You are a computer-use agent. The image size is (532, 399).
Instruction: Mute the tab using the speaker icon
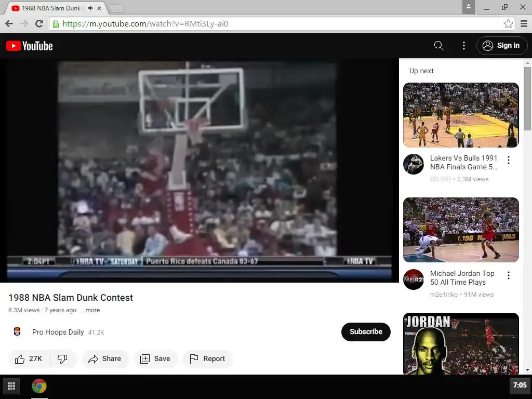(90, 8)
